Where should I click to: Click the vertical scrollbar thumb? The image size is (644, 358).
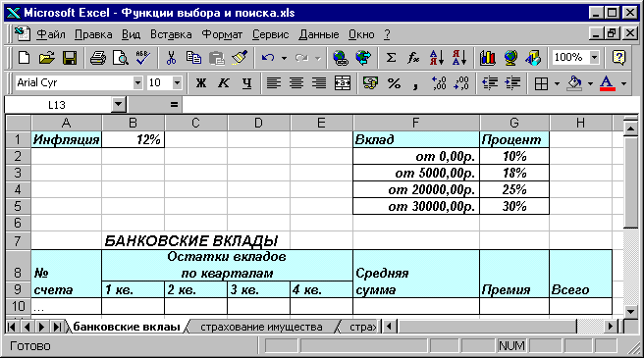click(630, 181)
